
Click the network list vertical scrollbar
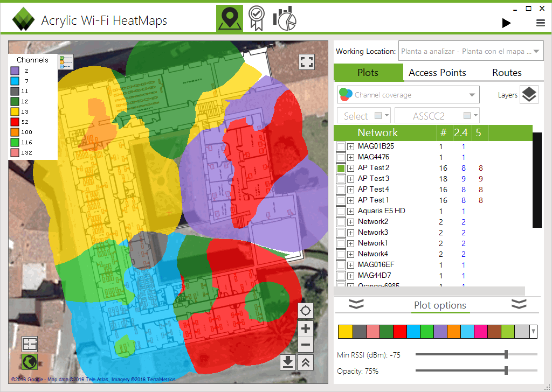pyautogui.click(x=537, y=180)
